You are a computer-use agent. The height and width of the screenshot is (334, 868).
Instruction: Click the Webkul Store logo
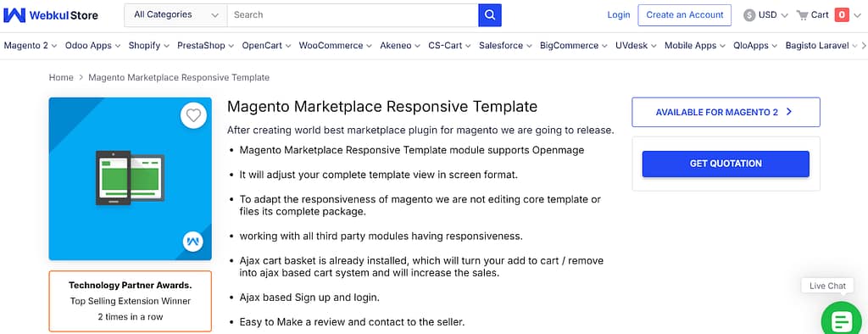(51, 15)
